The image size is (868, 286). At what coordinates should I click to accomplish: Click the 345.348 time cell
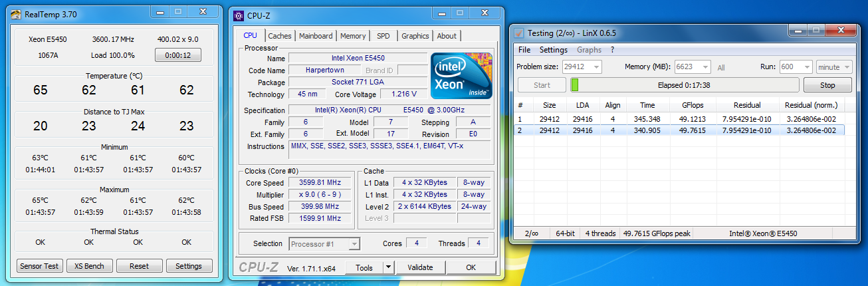click(647, 118)
